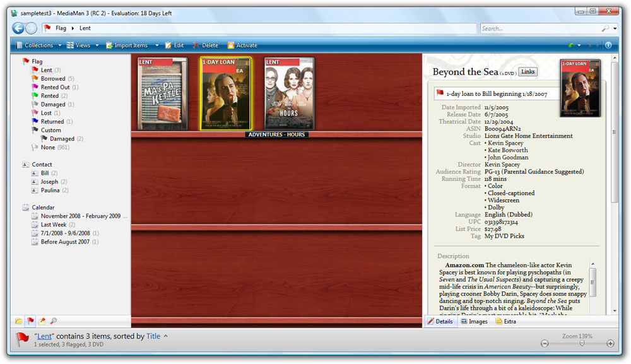
Task: Select The Hours DVD cover
Action: click(290, 94)
